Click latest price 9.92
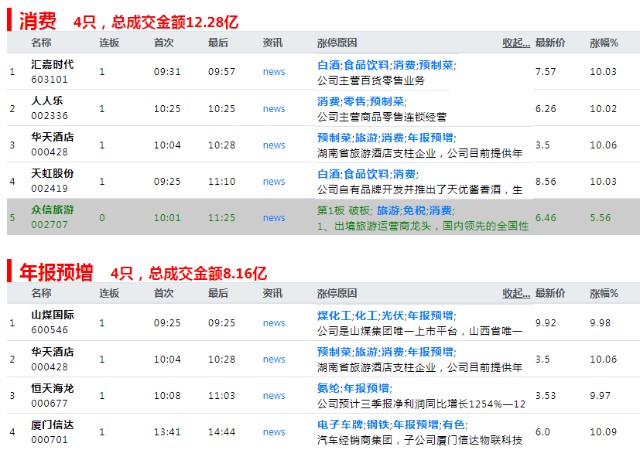This screenshot has height=450, width=640. 545,323
